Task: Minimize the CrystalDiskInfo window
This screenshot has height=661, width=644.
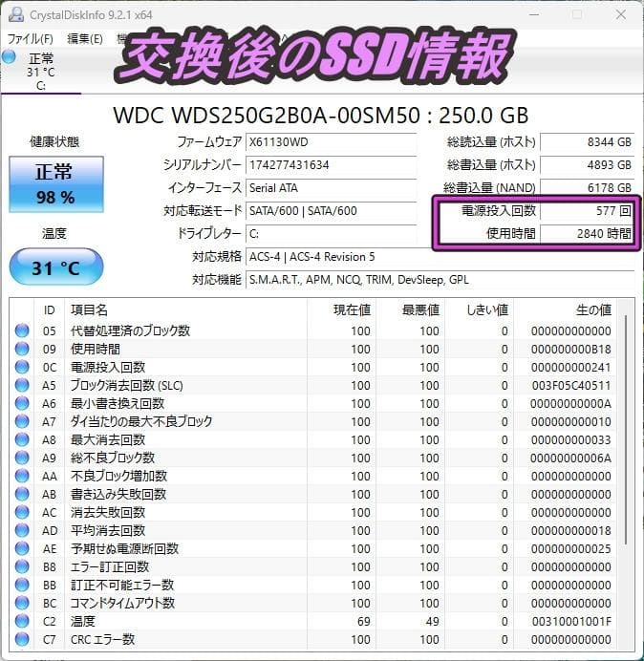Action: (534, 14)
